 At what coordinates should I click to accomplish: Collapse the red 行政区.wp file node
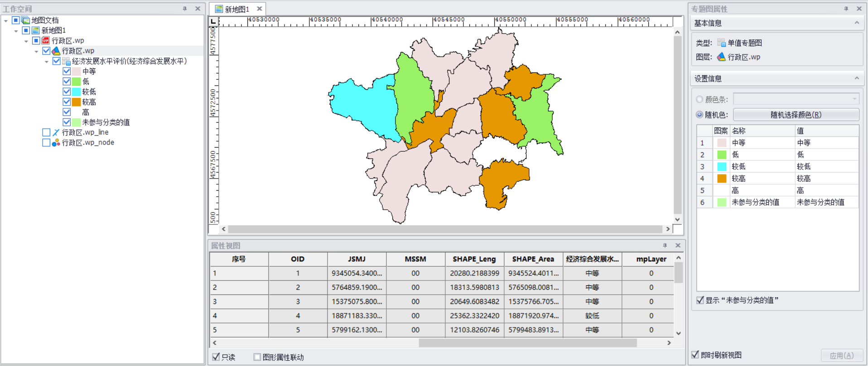pos(26,41)
